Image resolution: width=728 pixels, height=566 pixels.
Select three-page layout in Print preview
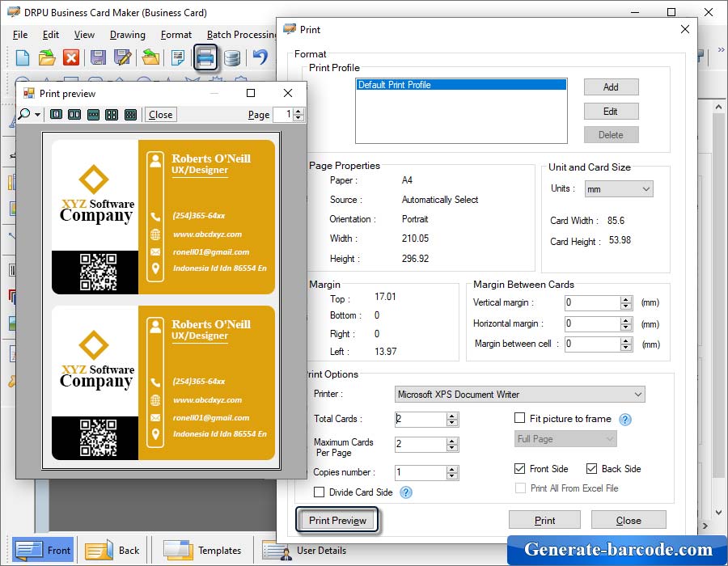93,115
